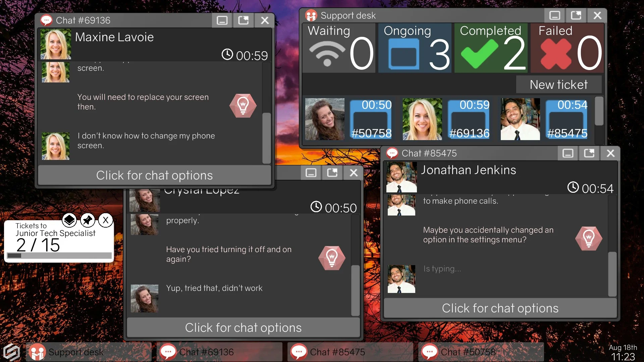Toggle minimize on Support Desk window

pyautogui.click(x=555, y=15)
